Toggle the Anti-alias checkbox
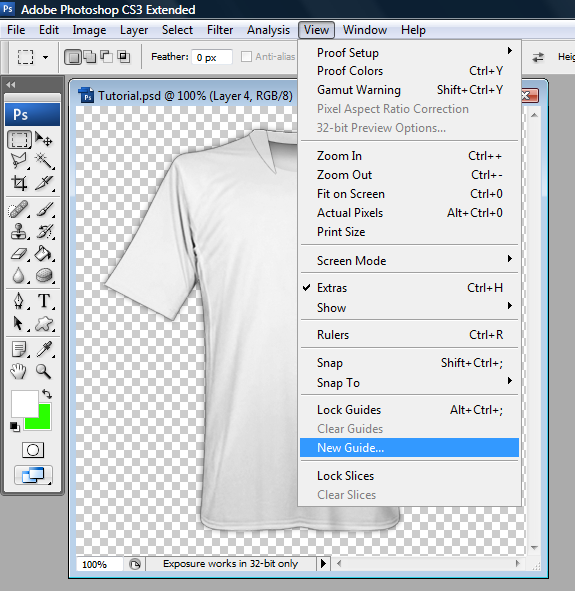575x591 pixels. [x=246, y=57]
